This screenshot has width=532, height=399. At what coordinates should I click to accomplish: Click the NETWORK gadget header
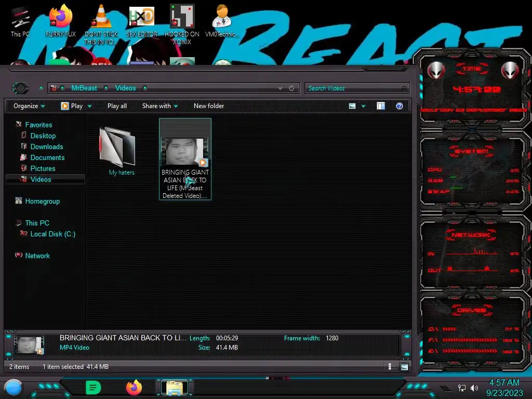(471, 235)
